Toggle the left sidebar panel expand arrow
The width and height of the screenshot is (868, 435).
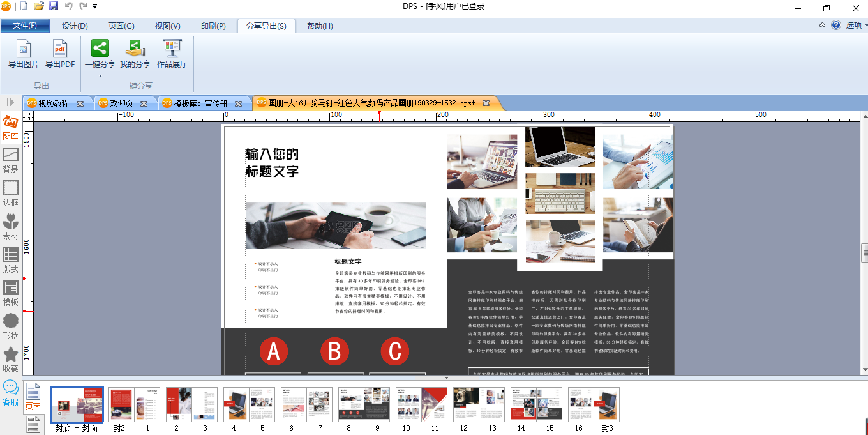(x=11, y=102)
